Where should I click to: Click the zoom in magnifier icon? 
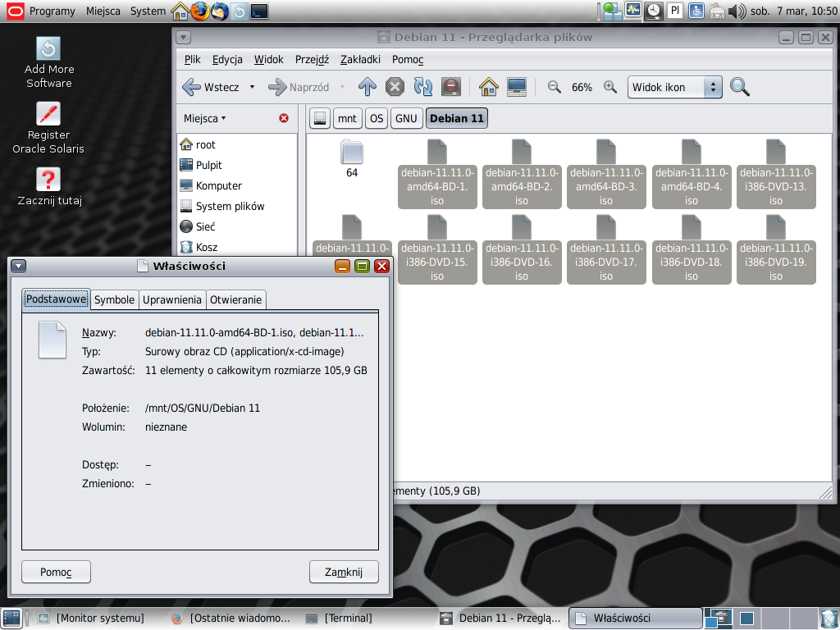tap(609, 87)
